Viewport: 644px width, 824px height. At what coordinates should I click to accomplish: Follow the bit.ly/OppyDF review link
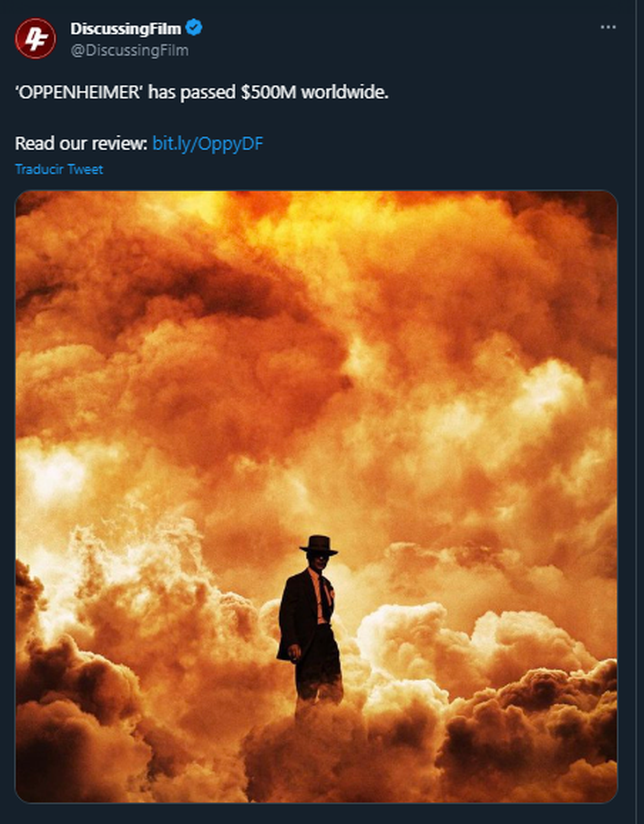click(208, 143)
